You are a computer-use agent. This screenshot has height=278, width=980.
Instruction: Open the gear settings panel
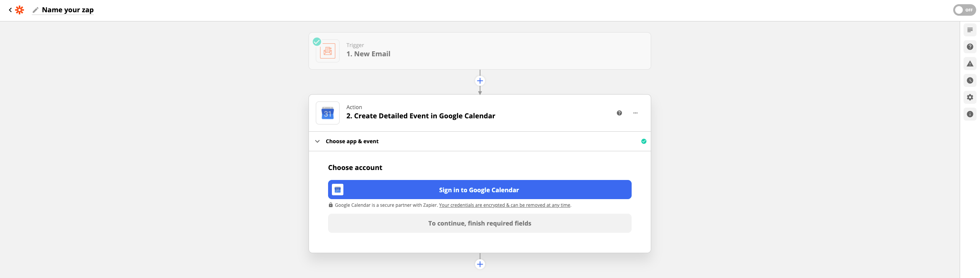970,97
